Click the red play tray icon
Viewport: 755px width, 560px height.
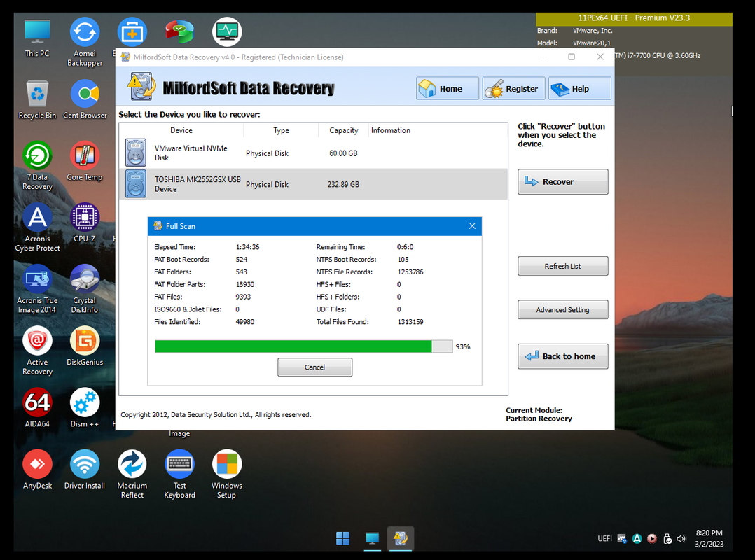pyautogui.click(x=652, y=539)
